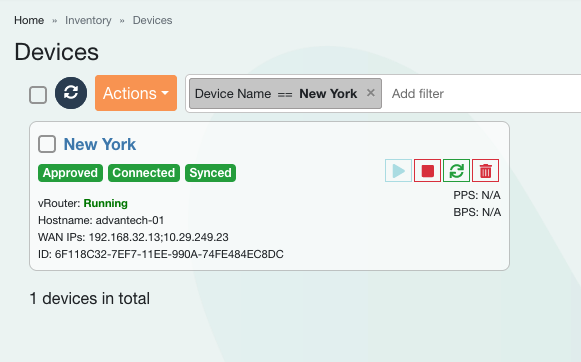The height and width of the screenshot is (362, 581).
Task: Delete the New York device with trash icon
Action: (x=485, y=170)
